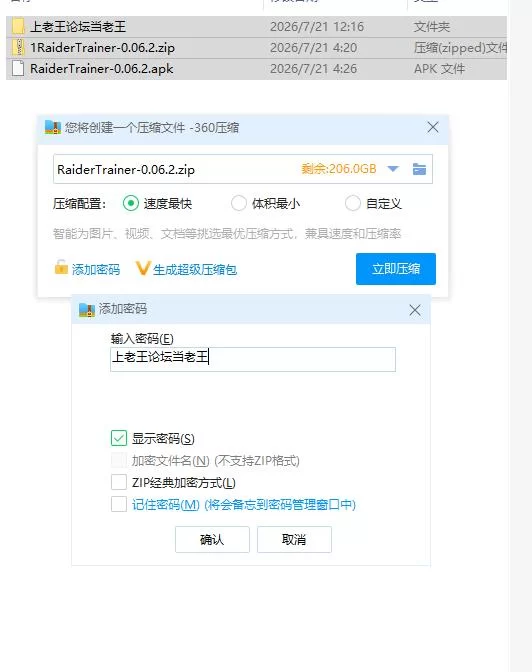Select the 上老王论坛当老王 folder icon

click(x=18, y=27)
